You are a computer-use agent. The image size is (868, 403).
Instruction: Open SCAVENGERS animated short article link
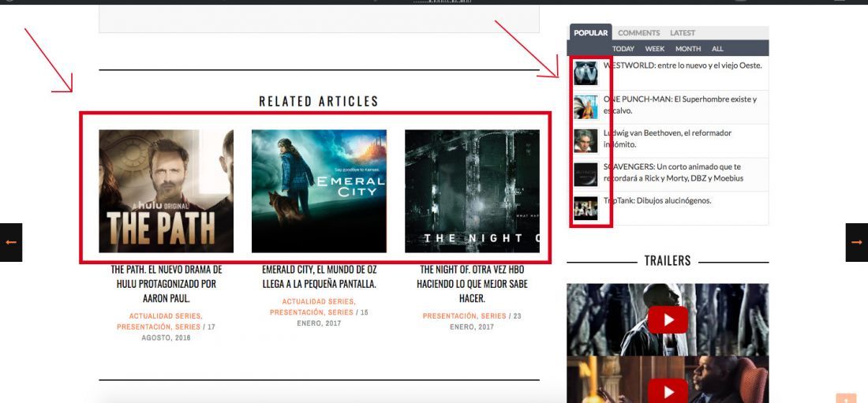tap(673, 172)
